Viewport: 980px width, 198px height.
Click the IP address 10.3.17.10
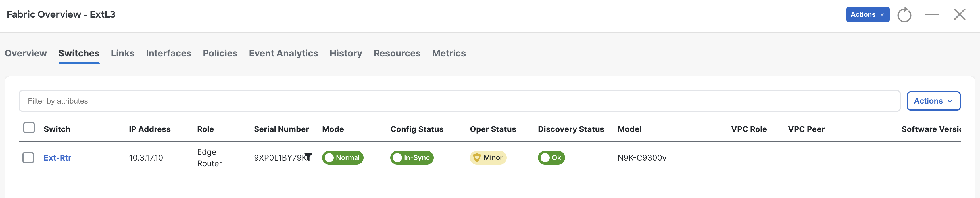point(146,158)
